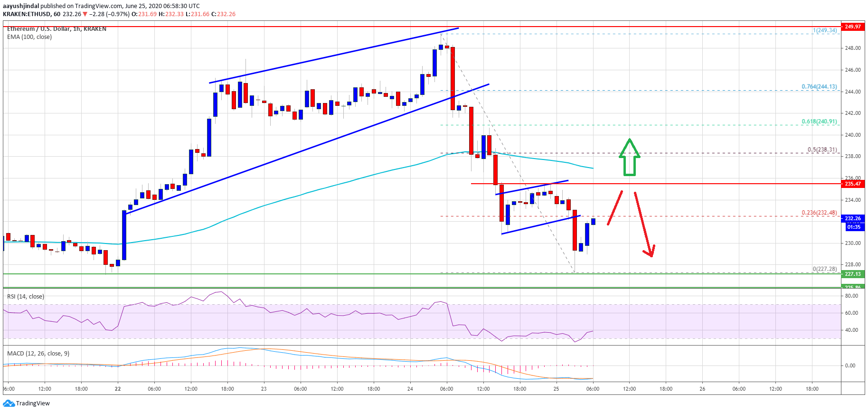Click the 246.00 price axis value
Screen dimensions: 868x412
(853, 70)
